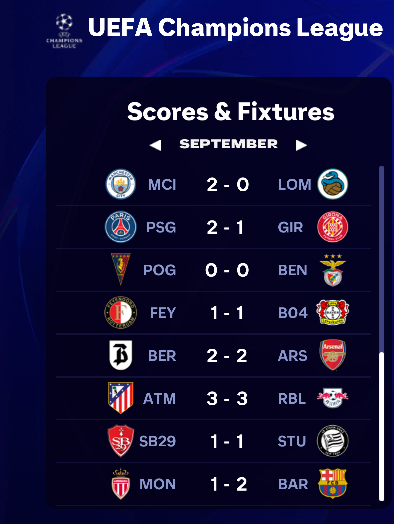
Task: Click the Feyenoord Rotterdam badge
Action: [121, 312]
